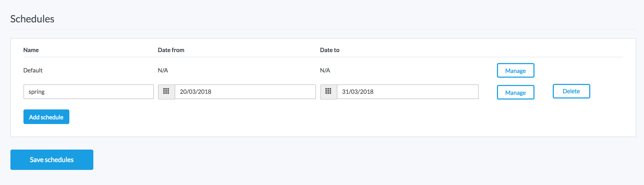Manage the spring schedule
The width and height of the screenshot is (644, 185).
(515, 92)
